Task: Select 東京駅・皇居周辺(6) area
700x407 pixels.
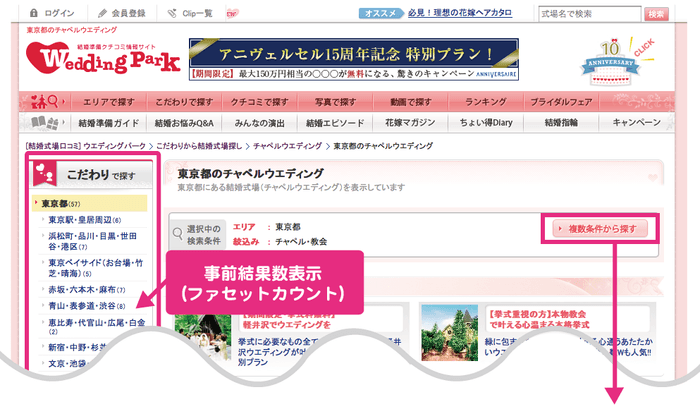Action: pyautogui.click(x=85, y=220)
